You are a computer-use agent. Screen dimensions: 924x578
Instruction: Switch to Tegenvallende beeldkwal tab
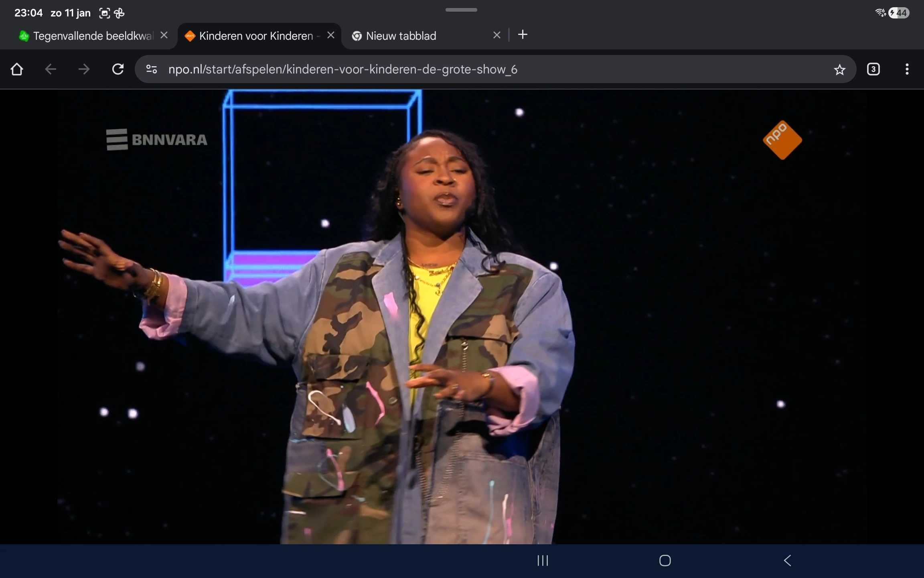92,36
